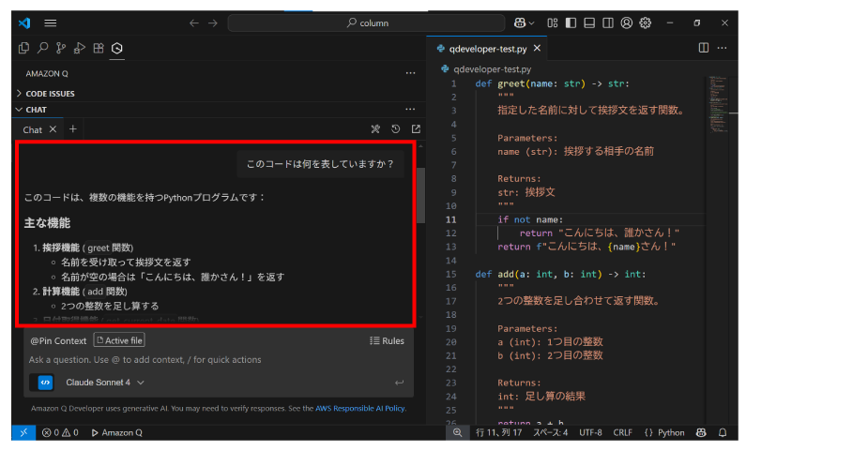The width and height of the screenshot is (868, 451).
Task: Open the Manage settings gear
Action: point(646,23)
